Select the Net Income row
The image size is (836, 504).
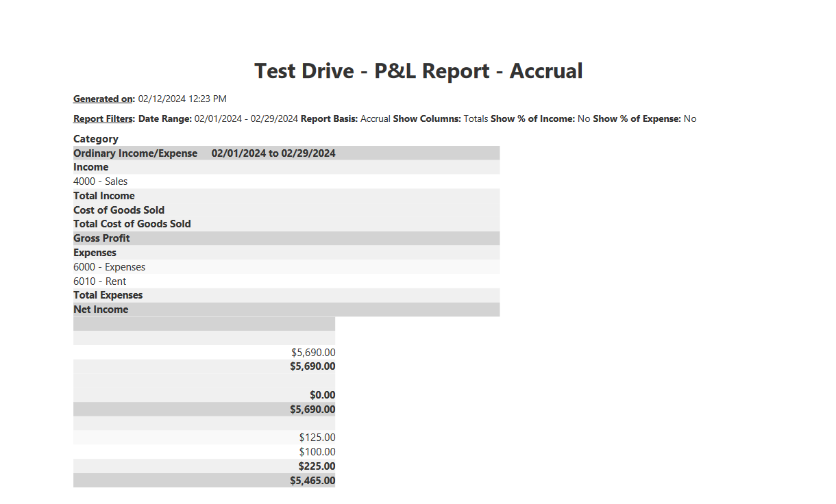pos(101,309)
